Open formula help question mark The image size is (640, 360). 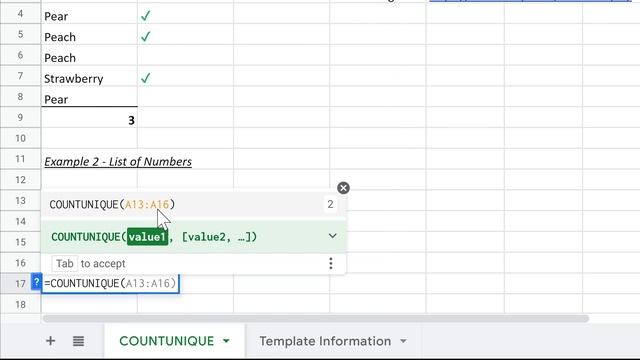pos(36,282)
